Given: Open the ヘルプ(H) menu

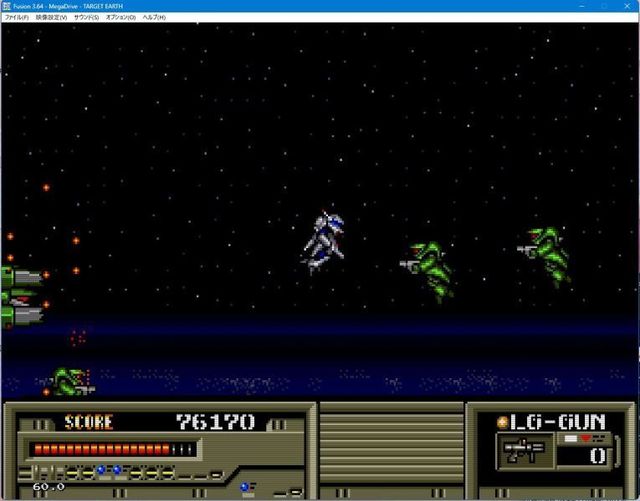Looking at the screenshot, I should tap(154, 17).
